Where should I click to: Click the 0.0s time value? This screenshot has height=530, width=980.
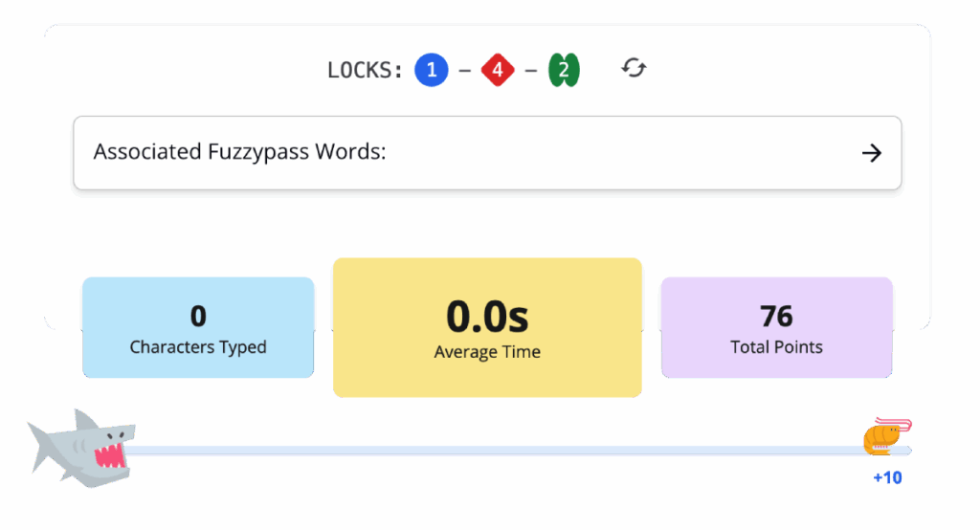(x=487, y=317)
